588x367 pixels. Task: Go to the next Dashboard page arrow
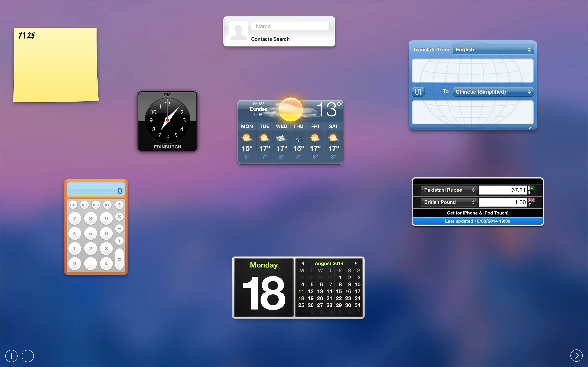tap(577, 356)
